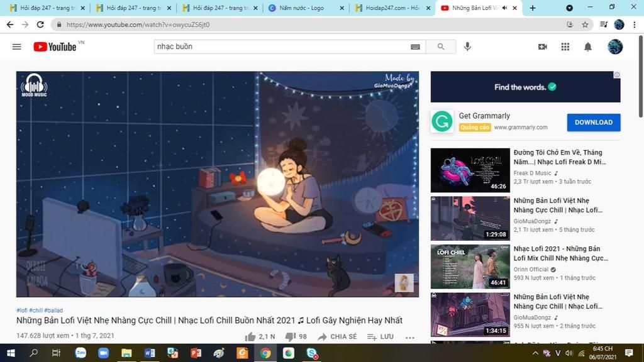Show hidden system tray icons
Screen dimensions: 644x362
point(535,353)
